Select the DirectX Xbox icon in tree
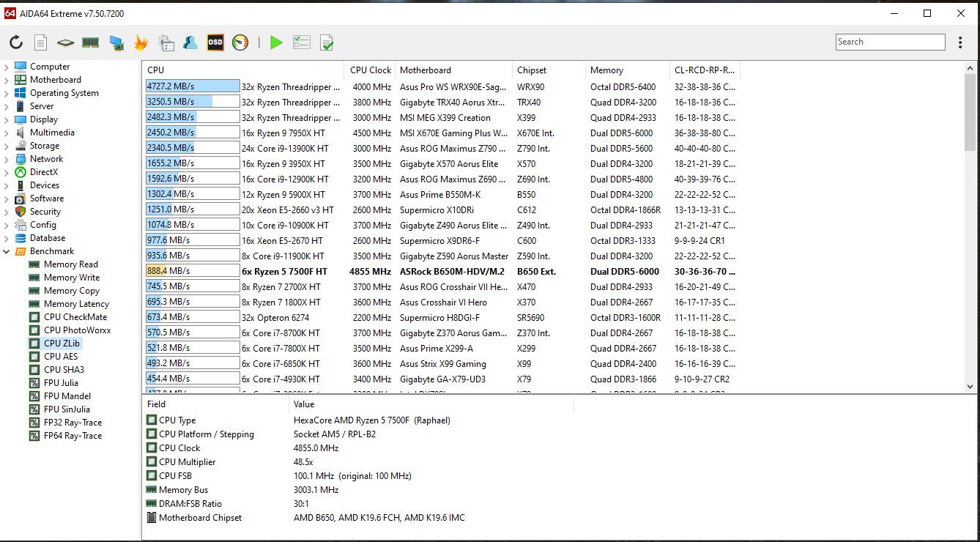The image size is (980, 542). click(x=21, y=172)
